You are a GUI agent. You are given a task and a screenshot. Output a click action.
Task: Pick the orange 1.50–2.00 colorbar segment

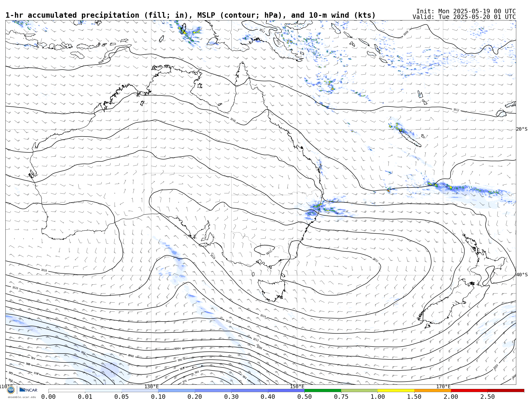click(432, 391)
